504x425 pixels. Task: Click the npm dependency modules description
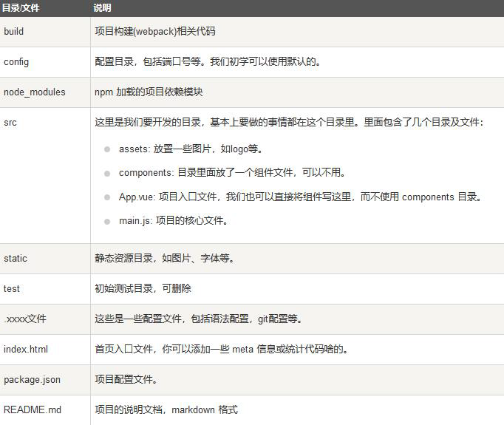point(149,92)
